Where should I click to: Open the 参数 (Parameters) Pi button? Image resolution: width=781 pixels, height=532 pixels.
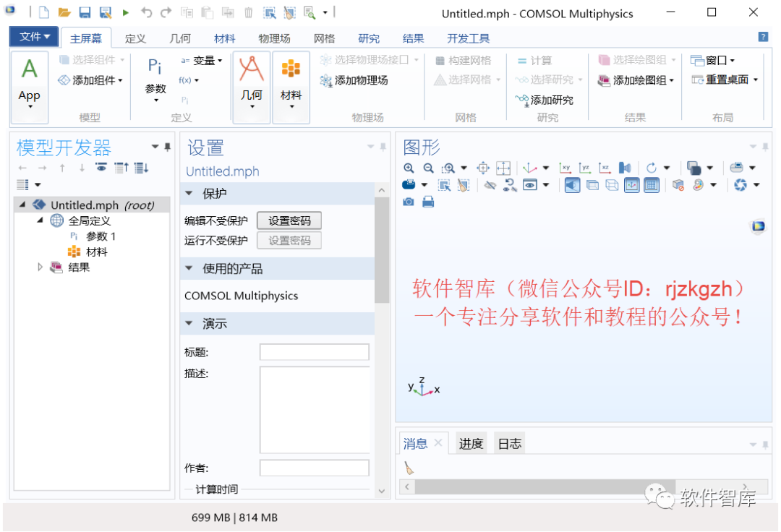[x=155, y=80]
